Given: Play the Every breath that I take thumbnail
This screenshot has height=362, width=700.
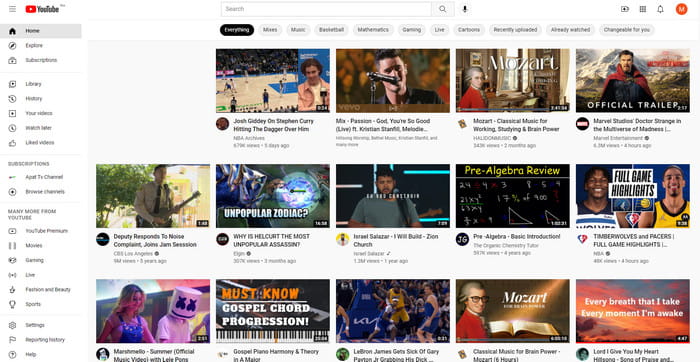Looking at the screenshot, I should click(633, 311).
